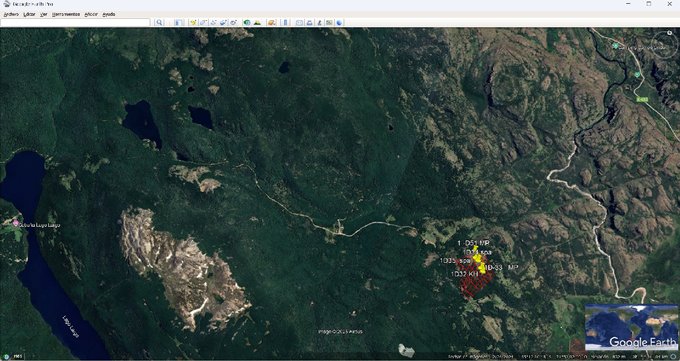Open the historical imagery clock icon

pos(247,22)
